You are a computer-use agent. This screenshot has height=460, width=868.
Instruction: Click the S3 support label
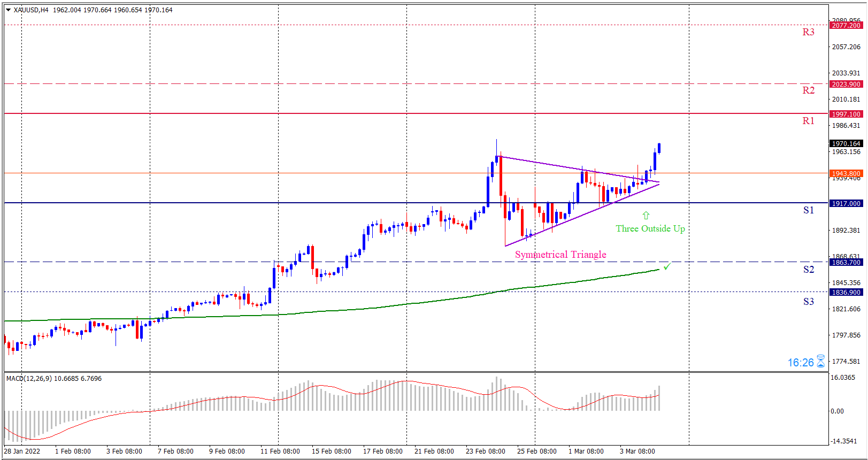click(808, 302)
